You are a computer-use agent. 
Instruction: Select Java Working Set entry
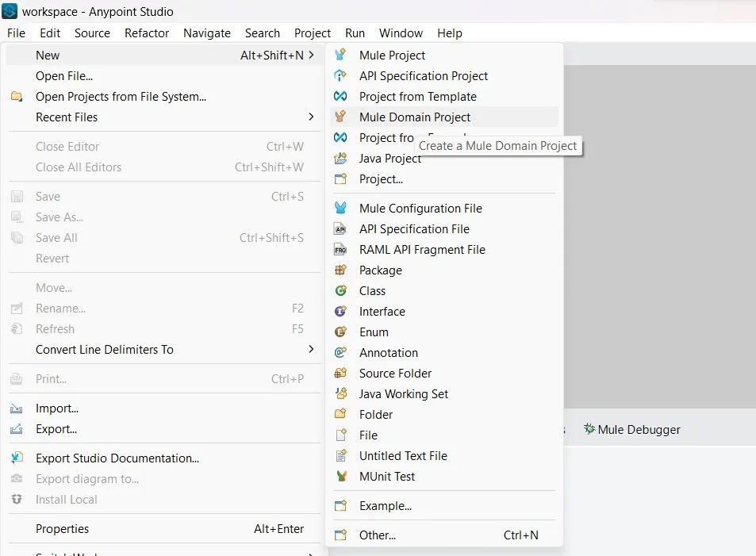click(444, 394)
